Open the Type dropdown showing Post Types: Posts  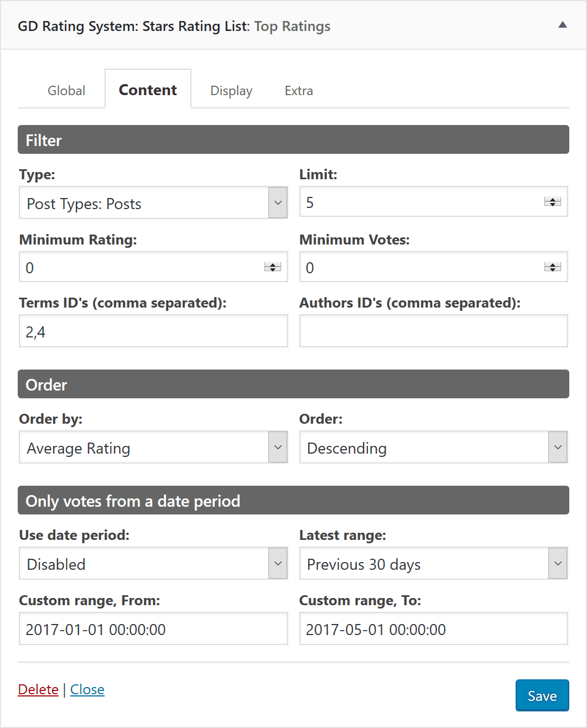coord(153,202)
